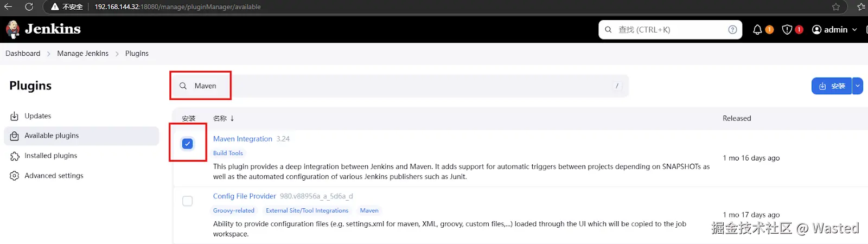Open the search help question-mark icon
The image size is (868, 244).
[732, 30]
